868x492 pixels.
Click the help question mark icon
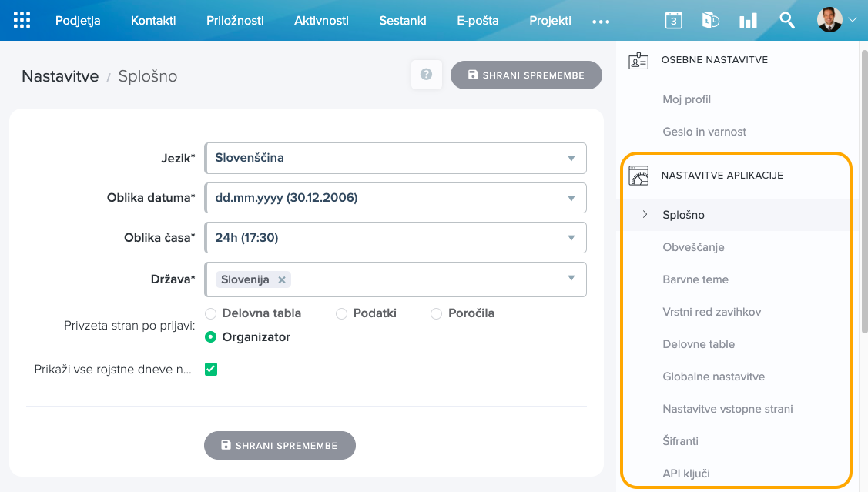pos(426,75)
